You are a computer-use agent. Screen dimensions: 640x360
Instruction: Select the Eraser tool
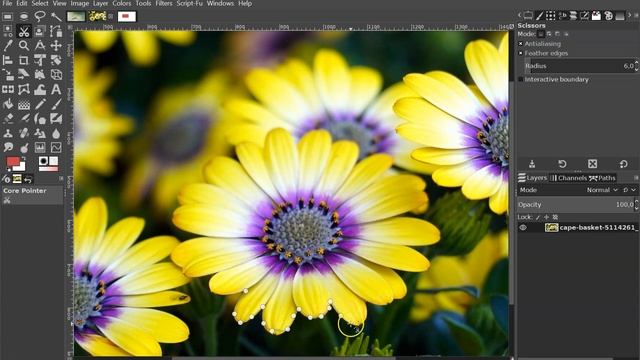(x=8, y=118)
